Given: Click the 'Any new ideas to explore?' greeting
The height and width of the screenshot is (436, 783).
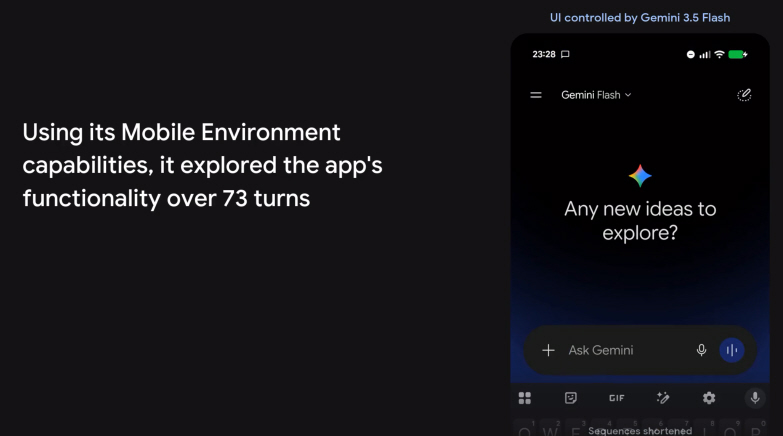Looking at the screenshot, I should [640, 221].
